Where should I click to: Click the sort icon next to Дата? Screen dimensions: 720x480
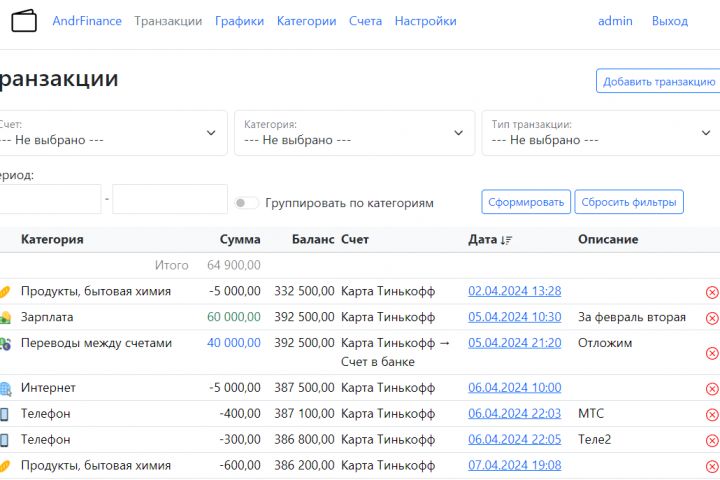point(507,240)
